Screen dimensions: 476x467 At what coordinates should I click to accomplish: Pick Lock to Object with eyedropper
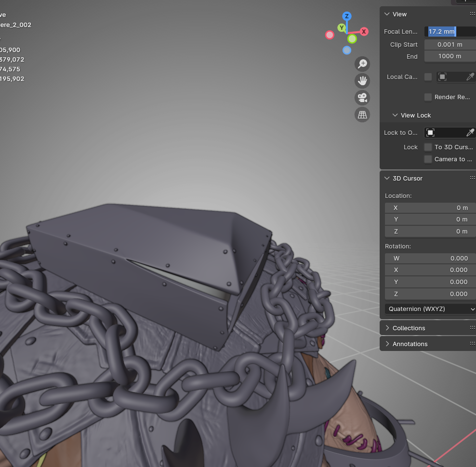coord(470,132)
